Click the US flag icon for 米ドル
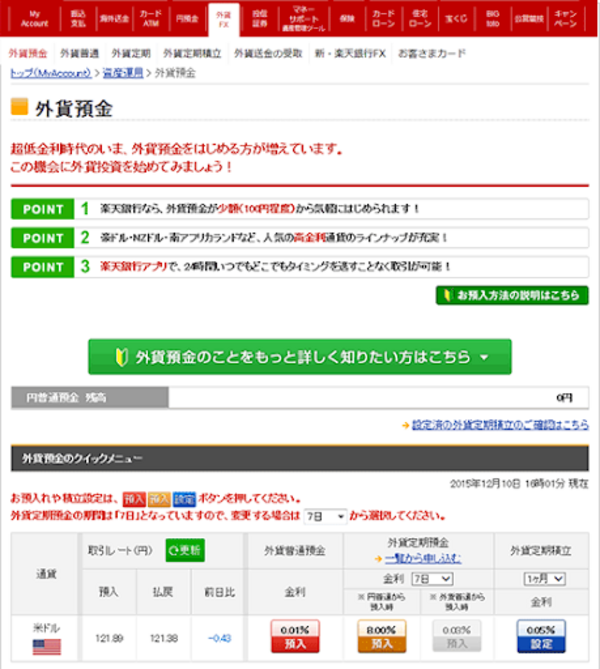 click(x=47, y=646)
